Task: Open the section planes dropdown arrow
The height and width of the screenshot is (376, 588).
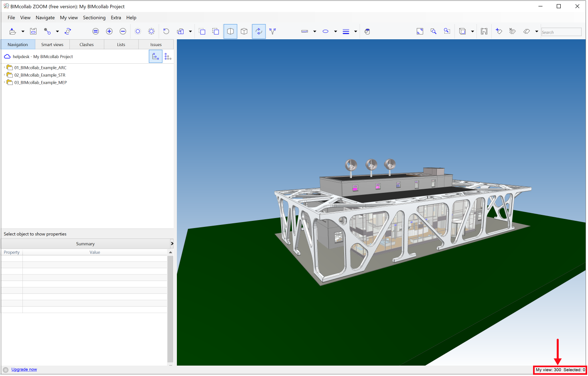Action: tap(537, 31)
